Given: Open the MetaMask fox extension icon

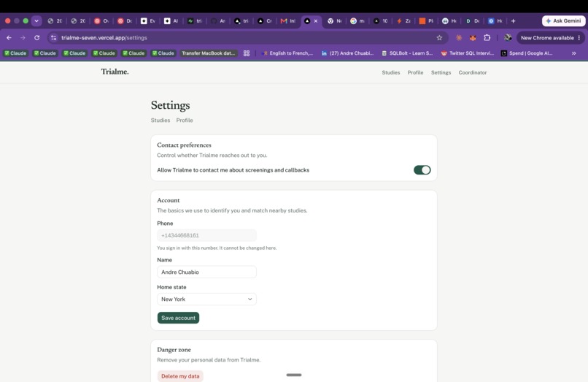Looking at the screenshot, I should point(473,37).
